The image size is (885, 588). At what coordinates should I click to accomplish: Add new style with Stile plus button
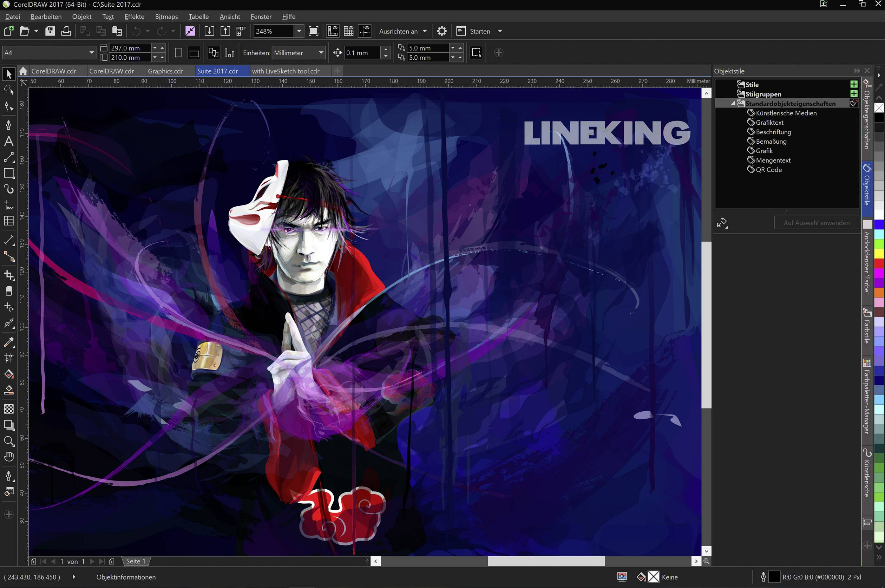point(853,84)
